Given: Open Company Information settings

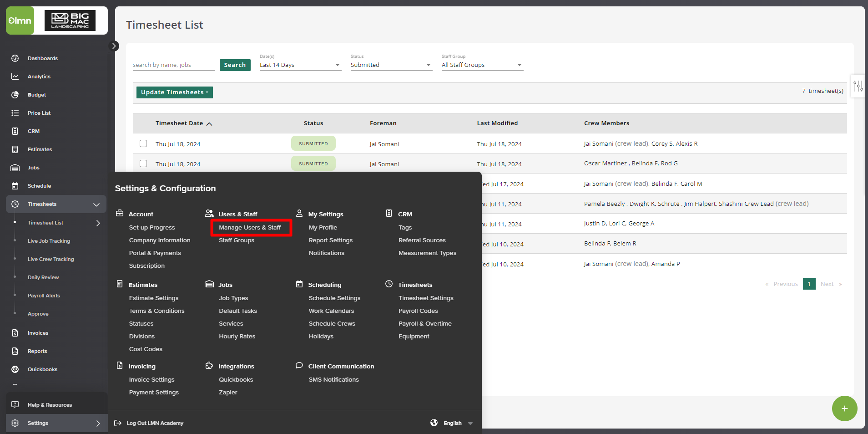Looking at the screenshot, I should pos(160,240).
